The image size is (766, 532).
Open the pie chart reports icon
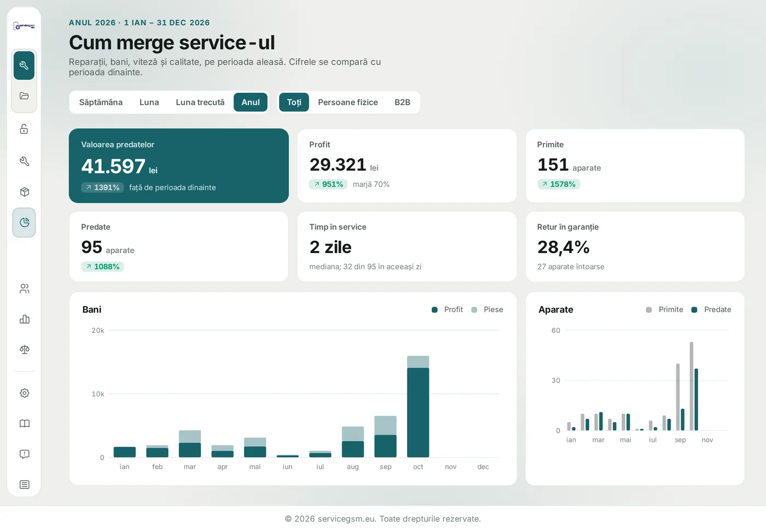24,223
